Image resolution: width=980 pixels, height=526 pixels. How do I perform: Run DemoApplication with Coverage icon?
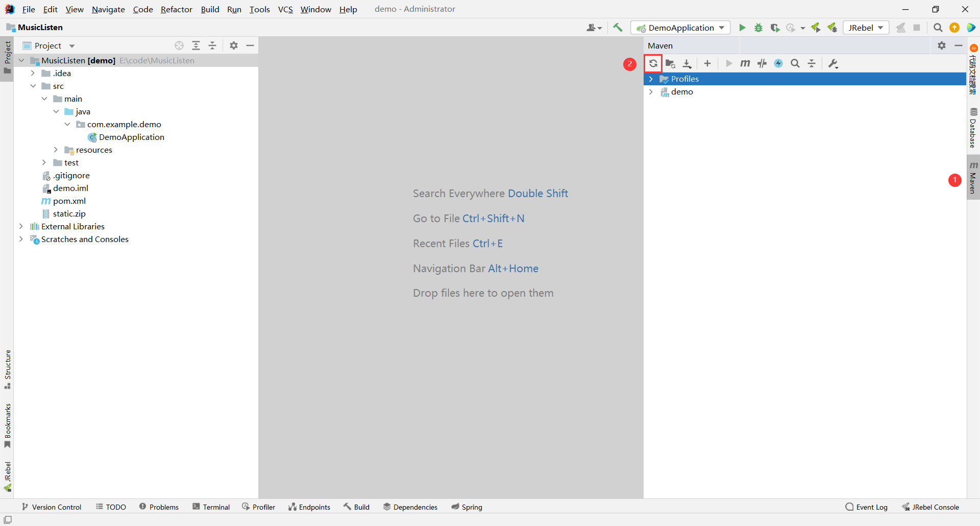tap(775, 28)
